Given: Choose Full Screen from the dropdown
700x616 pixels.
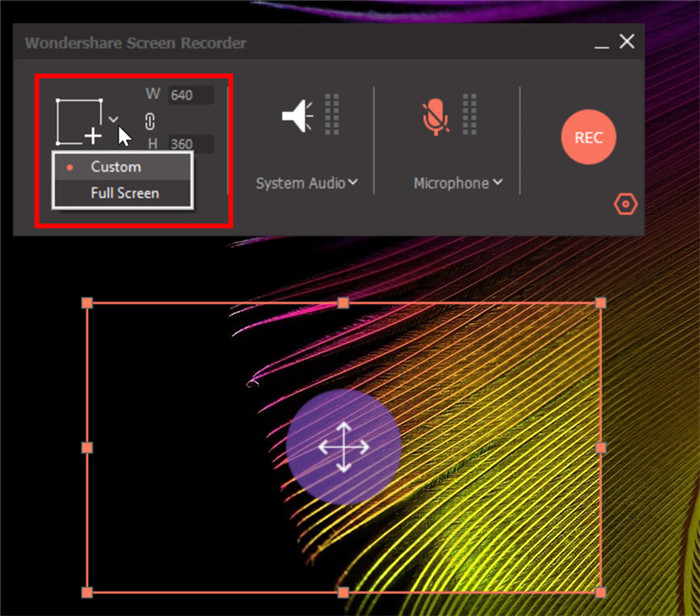Looking at the screenshot, I should (x=123, y=193).
